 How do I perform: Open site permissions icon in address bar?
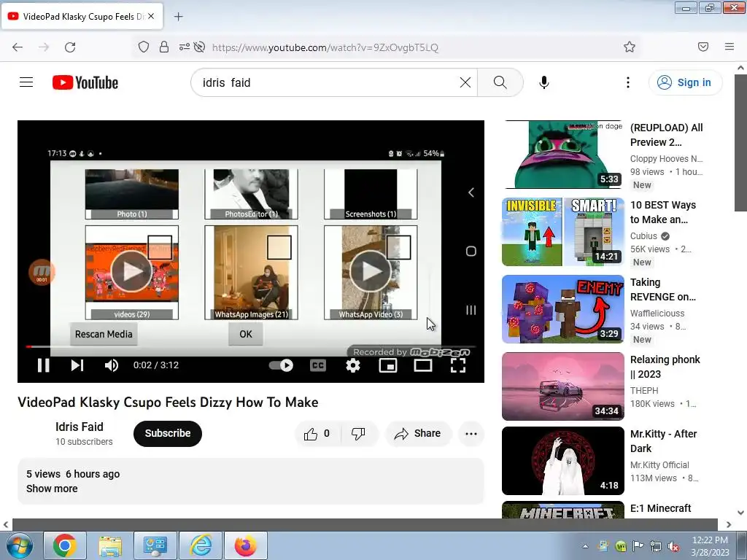[185, 47]
